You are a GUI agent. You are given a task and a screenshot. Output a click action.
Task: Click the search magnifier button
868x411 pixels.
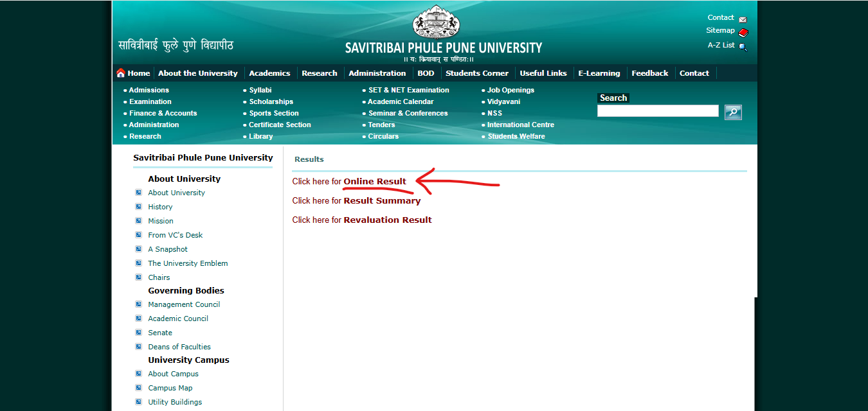pyautogui.click(x=733, y=112)
